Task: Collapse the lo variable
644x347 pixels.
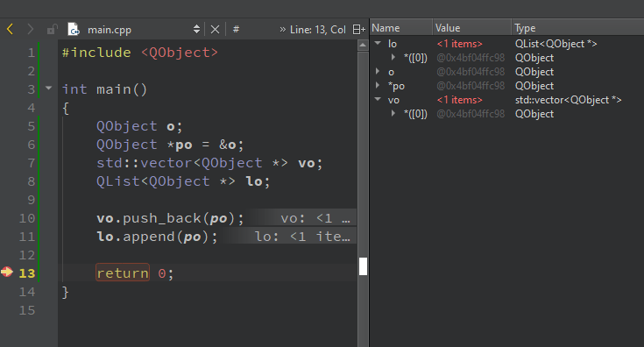Action: 378,43
